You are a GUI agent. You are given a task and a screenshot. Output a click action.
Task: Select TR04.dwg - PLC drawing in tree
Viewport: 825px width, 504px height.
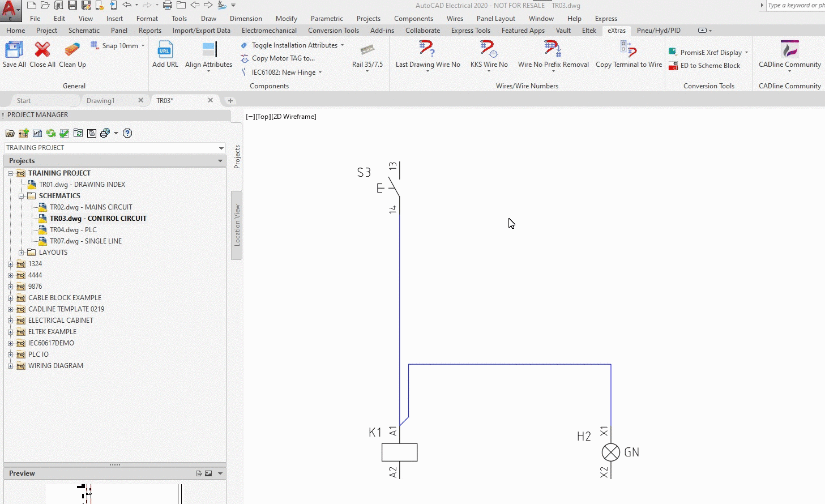[73, 230]
